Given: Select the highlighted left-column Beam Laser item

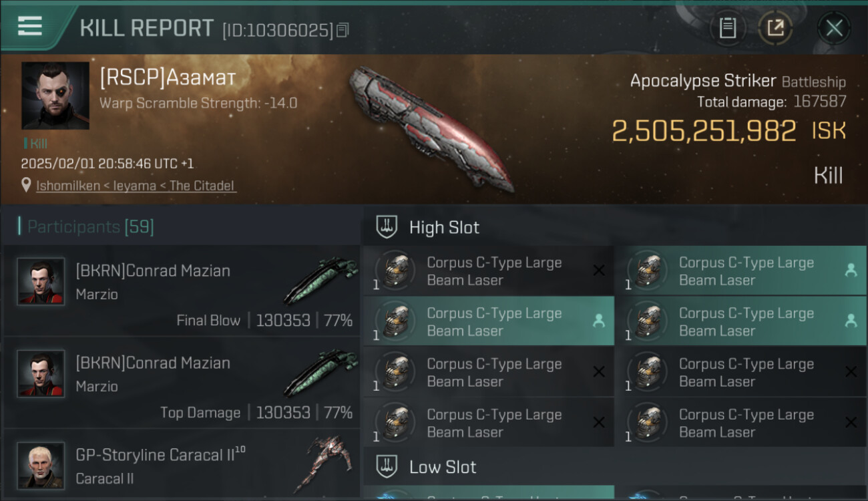Looking at the screenshot, I should [x=488, y=321].
